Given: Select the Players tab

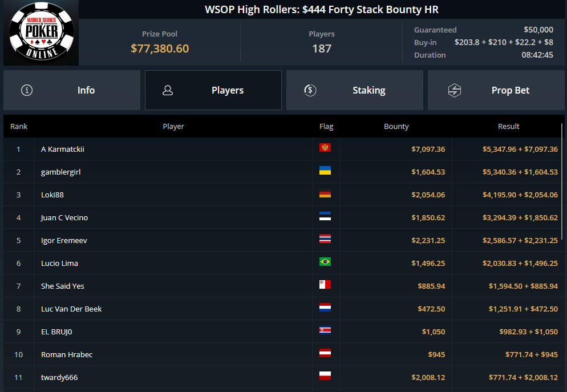Looking at the screenshot, I should tap(213, 90).
